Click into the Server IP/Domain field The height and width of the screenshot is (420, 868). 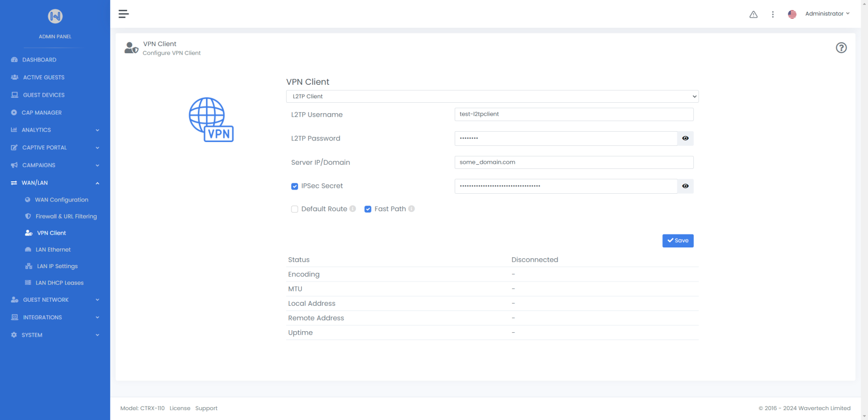[x=574, y=162]
